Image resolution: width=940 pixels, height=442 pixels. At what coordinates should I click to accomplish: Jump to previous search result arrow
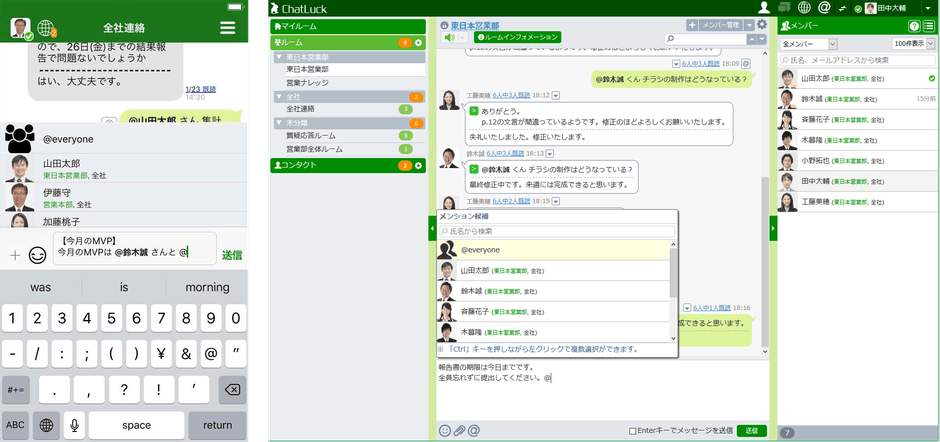coord(751,39)
